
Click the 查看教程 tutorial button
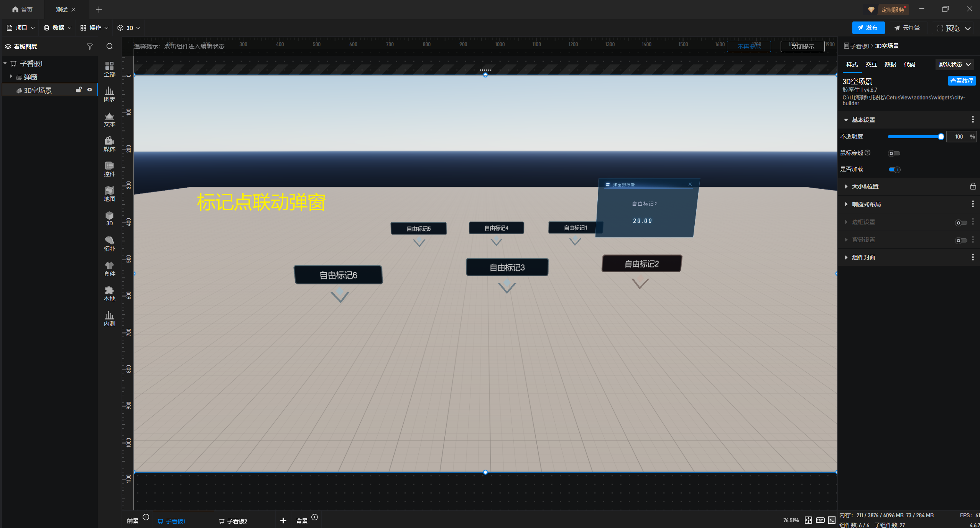click(961, 81)
